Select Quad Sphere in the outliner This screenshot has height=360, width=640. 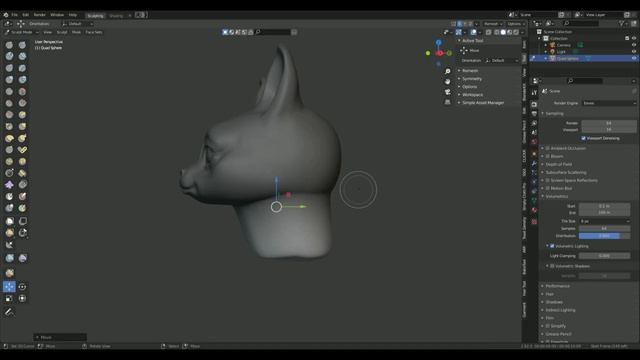[x=567, y=58]
